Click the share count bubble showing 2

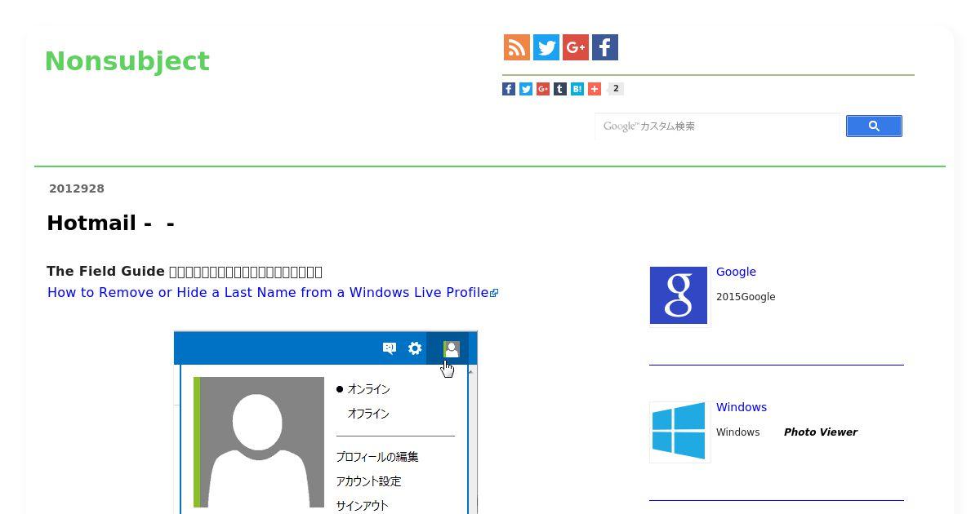[616, 89]
